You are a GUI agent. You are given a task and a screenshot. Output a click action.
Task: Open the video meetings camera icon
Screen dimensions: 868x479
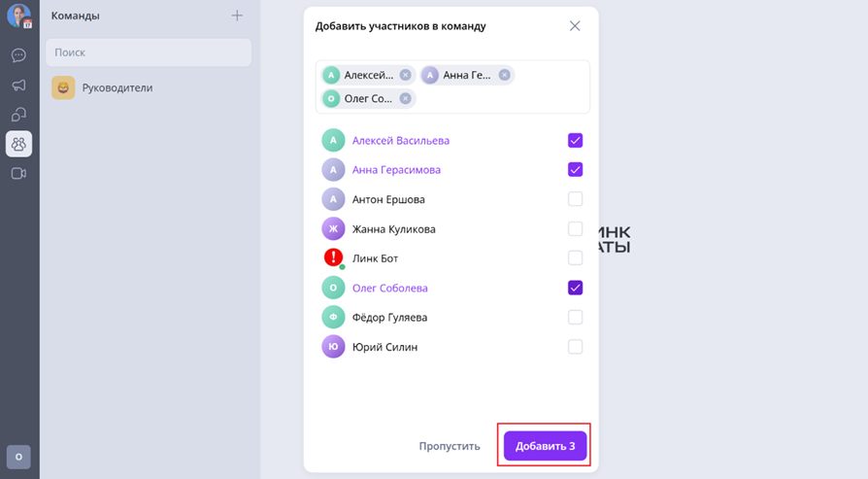click(x=18, y=173)
